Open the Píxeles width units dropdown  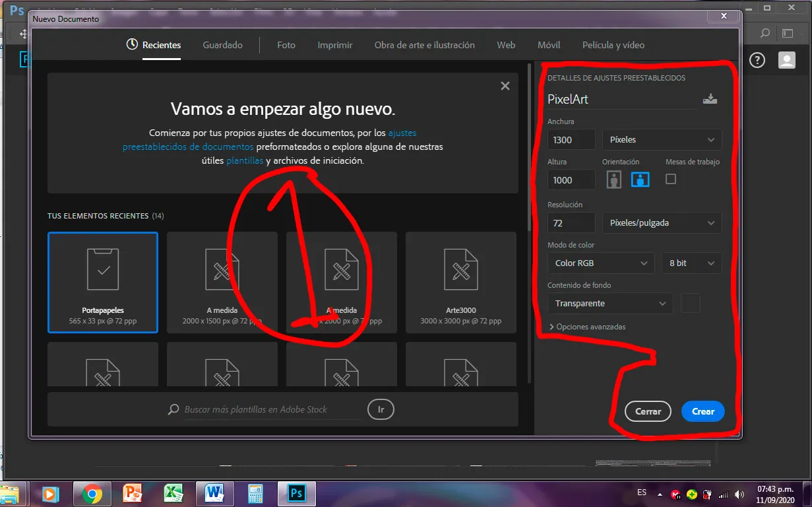pyautogui.click(x=662, y=140)
